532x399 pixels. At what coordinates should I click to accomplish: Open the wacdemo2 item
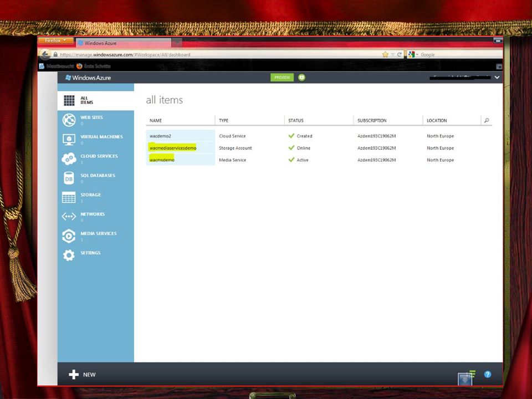point(160,136)
